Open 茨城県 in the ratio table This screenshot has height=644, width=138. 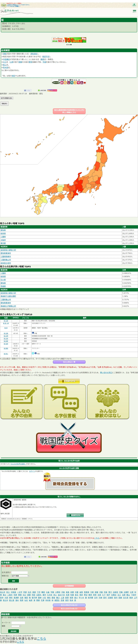click(x=3, y=286)
